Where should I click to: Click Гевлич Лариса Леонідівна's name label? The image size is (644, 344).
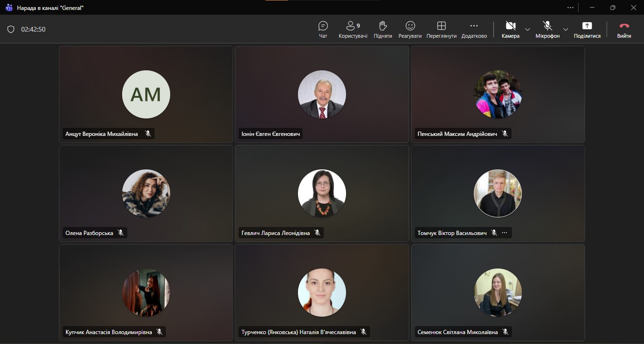(x=276, y=233)
